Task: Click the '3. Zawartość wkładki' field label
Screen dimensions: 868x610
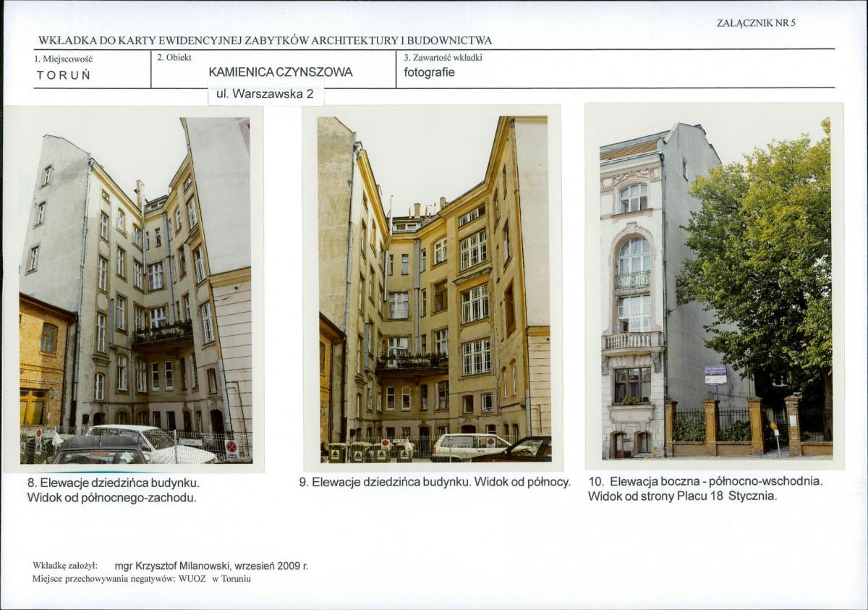Action: coord(443,57)
